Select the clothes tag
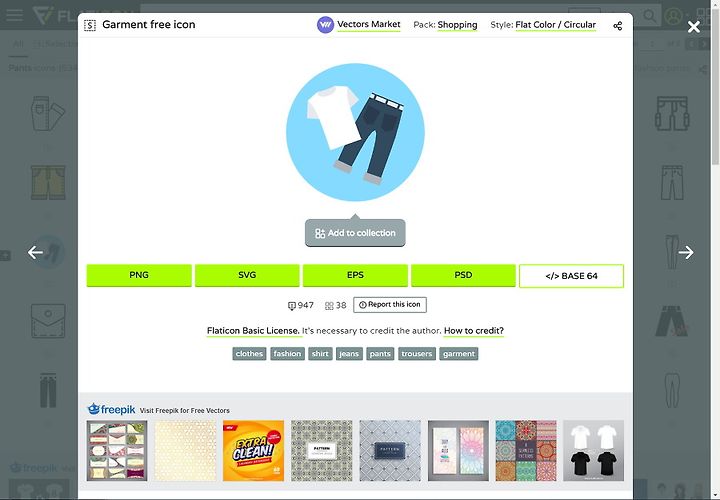This screenshot has width=720, height=500. coord(249,354)
